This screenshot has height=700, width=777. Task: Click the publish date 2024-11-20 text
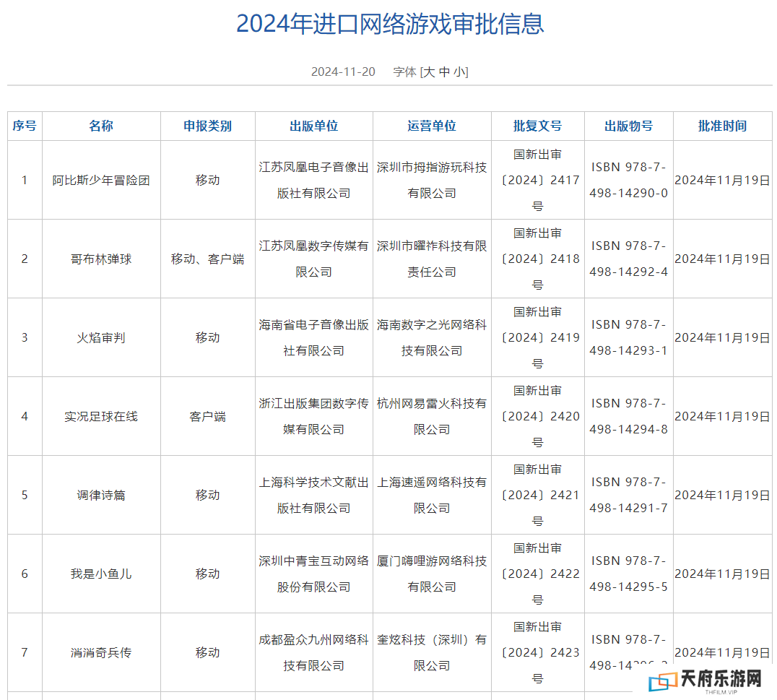pyautogui.click(x=343, y=72)
